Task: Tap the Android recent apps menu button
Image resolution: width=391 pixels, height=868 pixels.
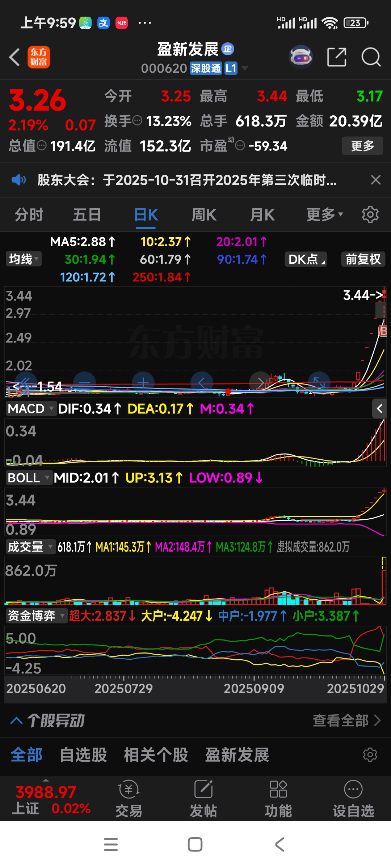Action: 111,844
